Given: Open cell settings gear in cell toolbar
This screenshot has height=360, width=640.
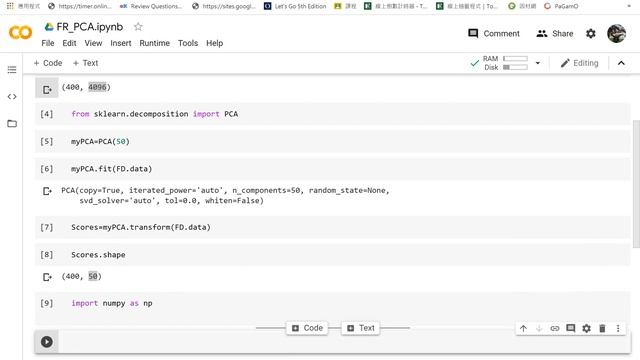Looking at the screenshot, I should click(x=587, y=328).
